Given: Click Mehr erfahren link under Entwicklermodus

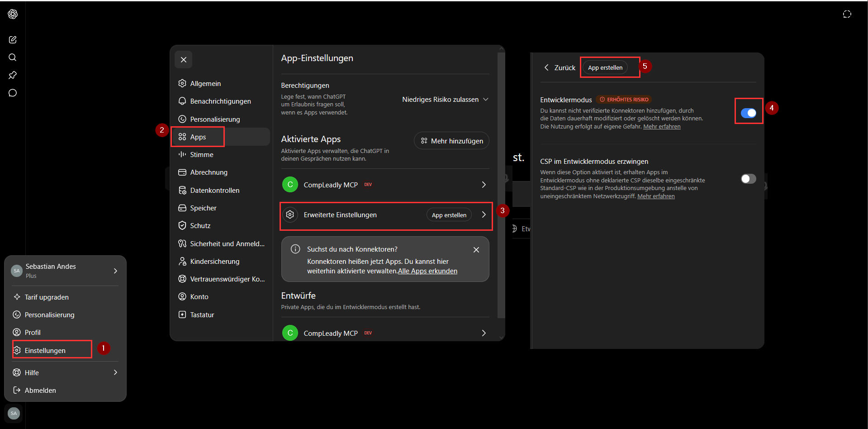Looking at the screenshot, I should [x=662, y=127].
